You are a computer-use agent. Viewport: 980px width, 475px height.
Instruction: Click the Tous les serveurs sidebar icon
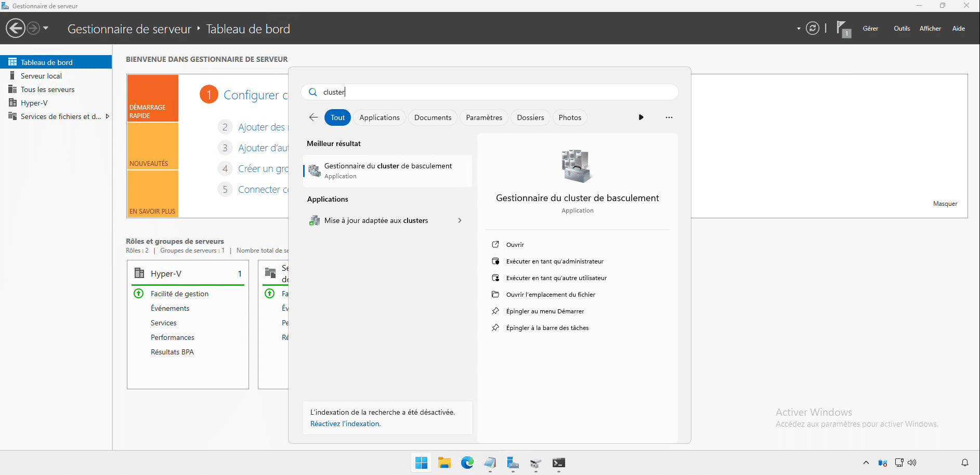click(x=12, y=89)
